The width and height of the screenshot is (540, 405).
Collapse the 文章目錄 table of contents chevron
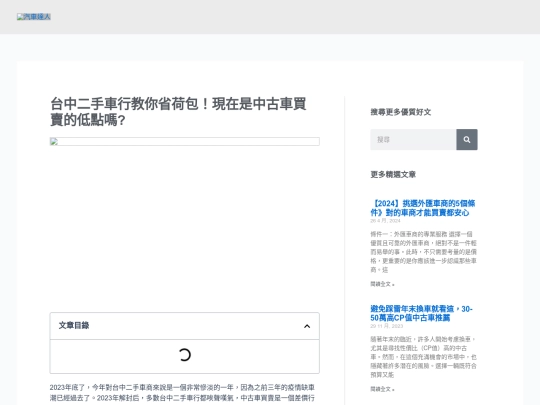click(307, 326)
